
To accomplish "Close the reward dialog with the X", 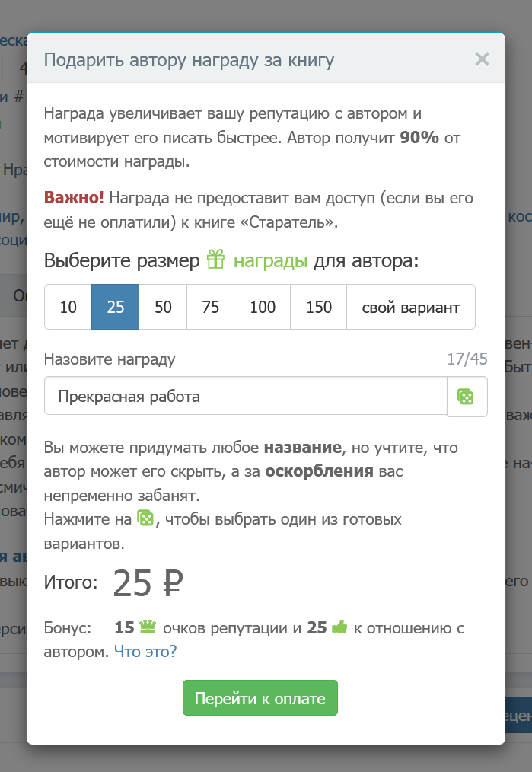I will (482, 59).
